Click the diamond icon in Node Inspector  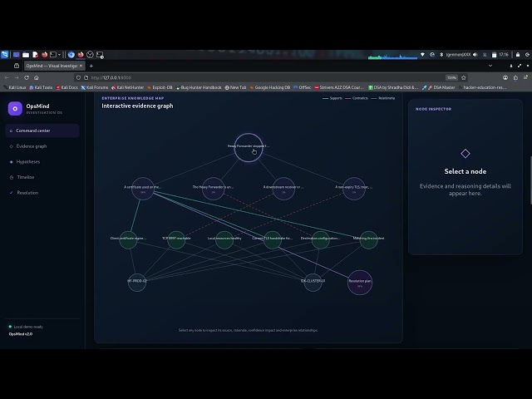465,154
